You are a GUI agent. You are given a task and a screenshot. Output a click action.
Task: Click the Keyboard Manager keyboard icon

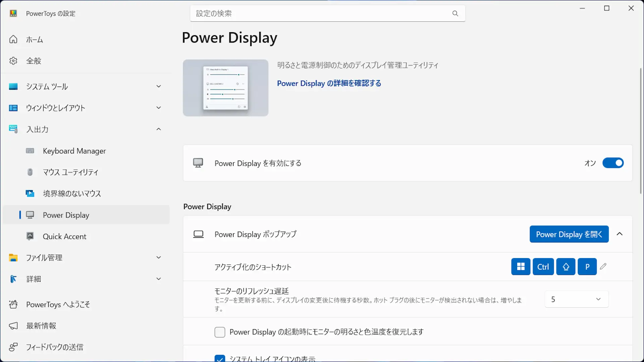tap(30, 151)
